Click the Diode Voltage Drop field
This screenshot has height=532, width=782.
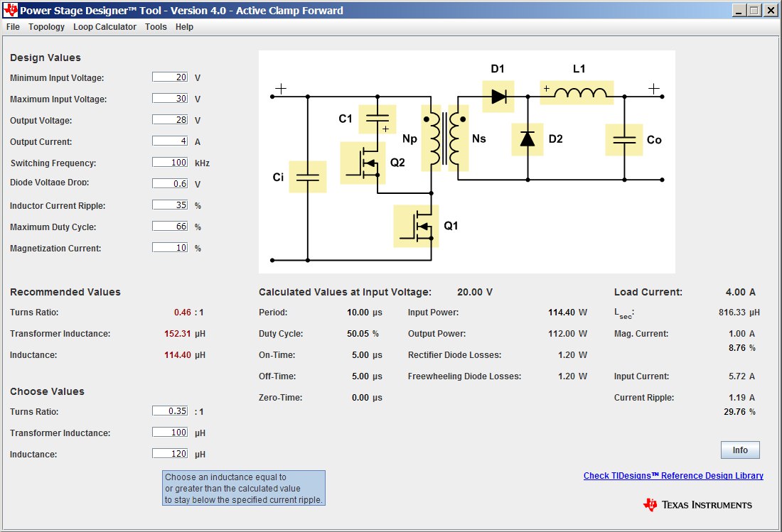click(x=170, y=183)
